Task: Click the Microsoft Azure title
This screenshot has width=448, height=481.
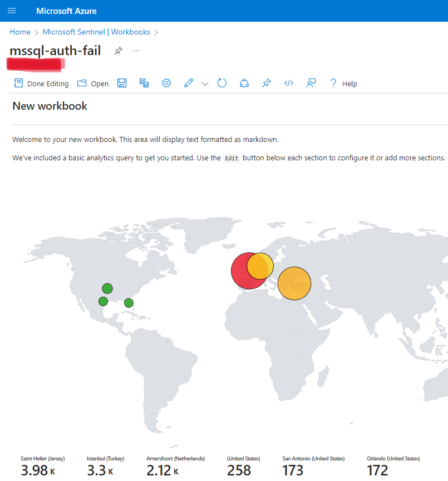Action: [x=66, y=11]
